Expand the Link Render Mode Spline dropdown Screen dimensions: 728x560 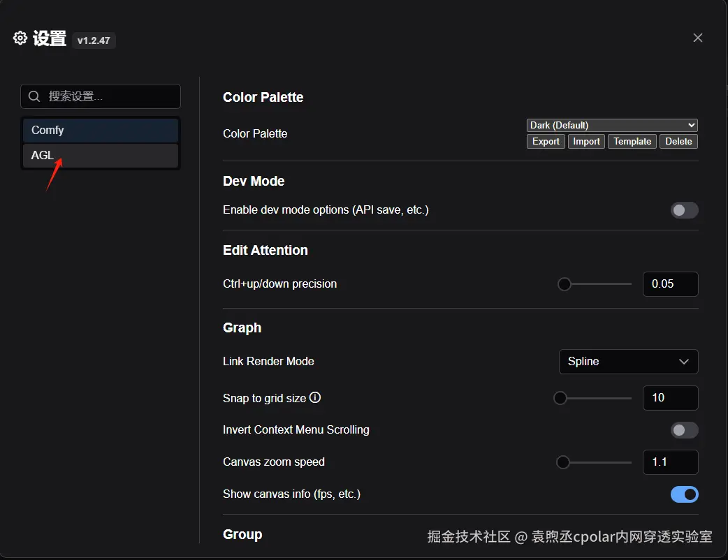[628, 362]
